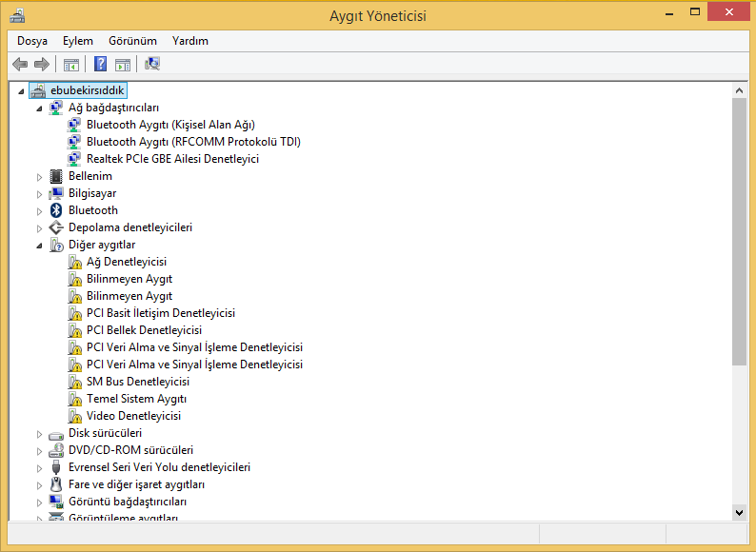Expand the Bluetooth category
The height and width of the screenshot is (552, 756).
(40, 211)
